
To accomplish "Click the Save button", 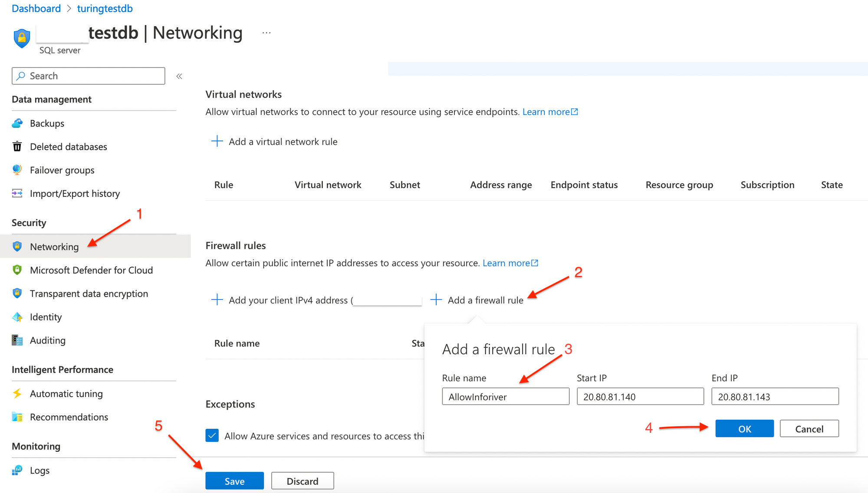I will (x=234, y=481).
